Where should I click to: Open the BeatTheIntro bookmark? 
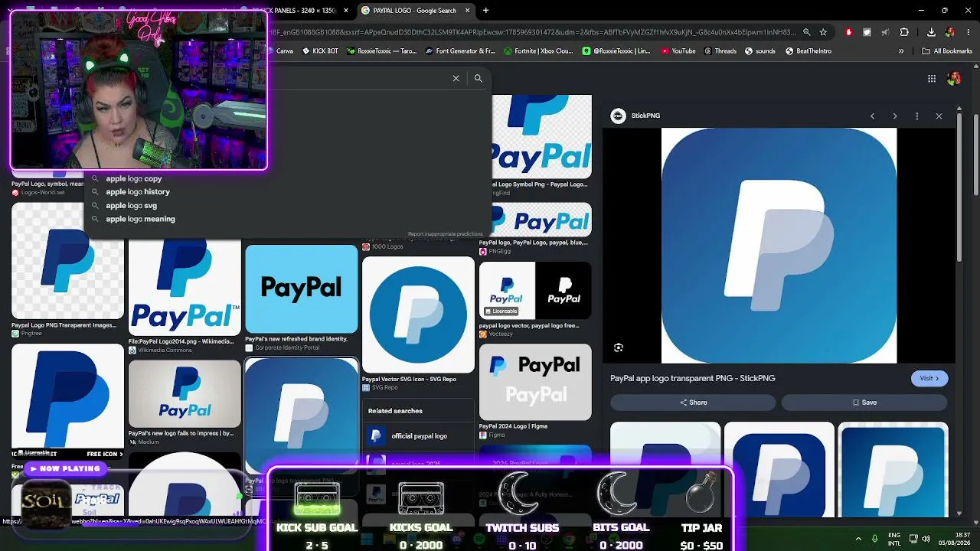coord(808,51)
